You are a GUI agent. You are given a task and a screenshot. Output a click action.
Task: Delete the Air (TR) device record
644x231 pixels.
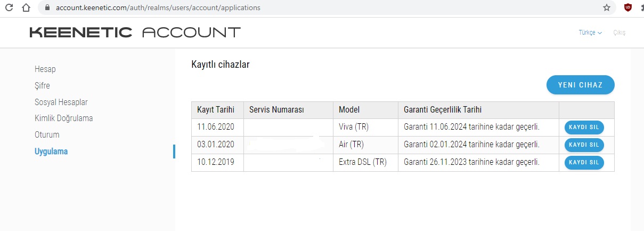584,145
